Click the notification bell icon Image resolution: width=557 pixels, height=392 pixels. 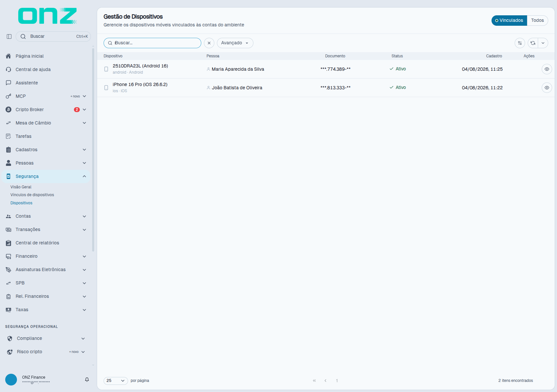[x=87, y=380]
